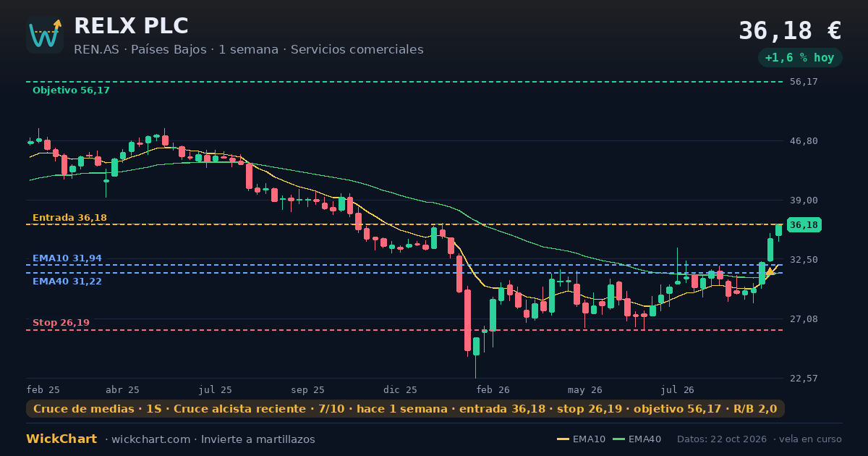Viewport: 868px width, 456px height.
Task: Click the 32,50 axis value
Action: pos(804,259)
